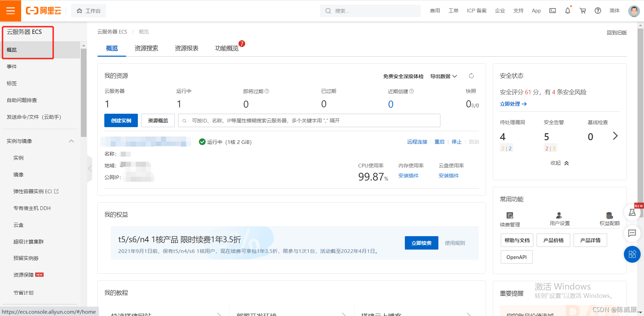Collapse the security status via 收起
644x316 pixels.
click(559, 163)
